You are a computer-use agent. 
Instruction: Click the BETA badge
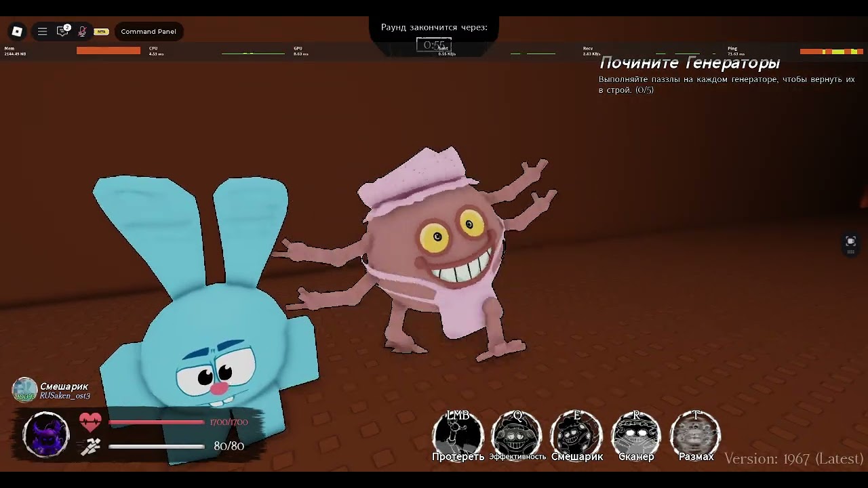click(x=101, y=32)
